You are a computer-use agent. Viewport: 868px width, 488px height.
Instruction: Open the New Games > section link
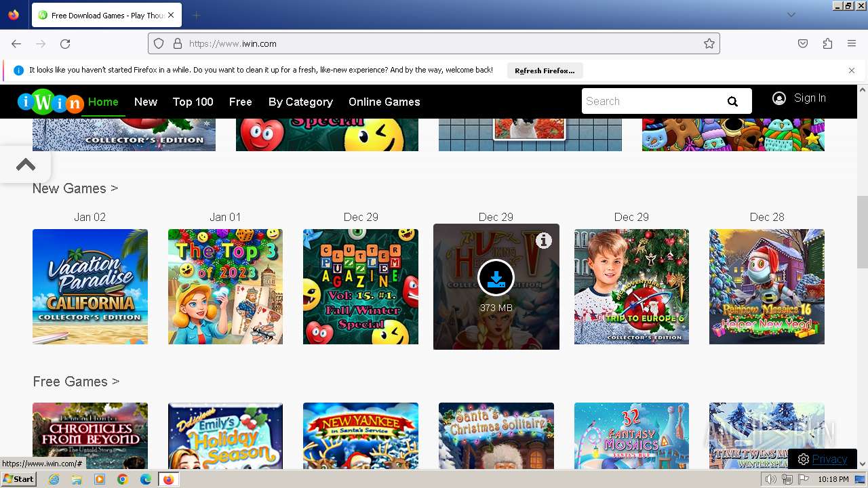pos(75,188)
